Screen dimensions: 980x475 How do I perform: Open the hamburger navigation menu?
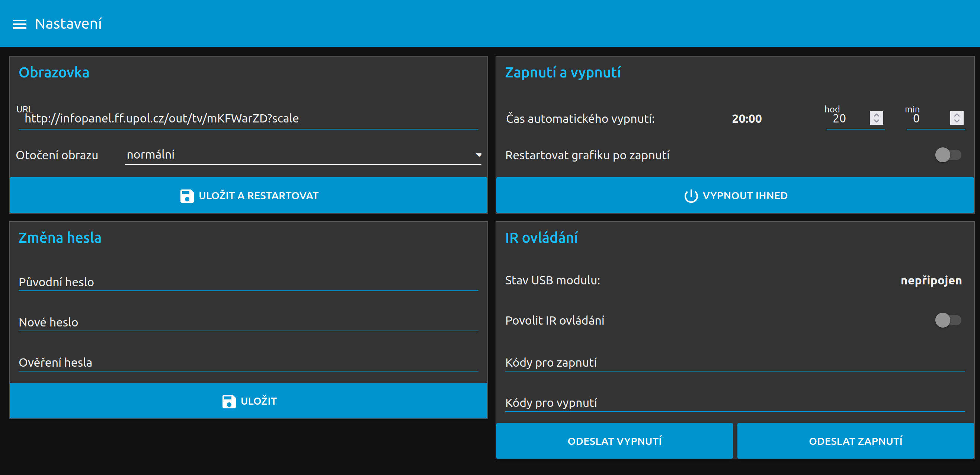[19, 24]
